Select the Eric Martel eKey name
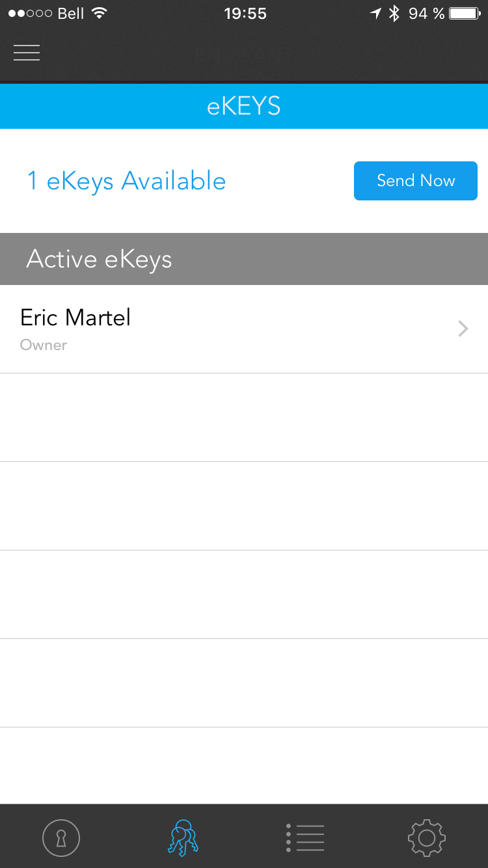This screenshot has height=868, width=488. point(75,318)
